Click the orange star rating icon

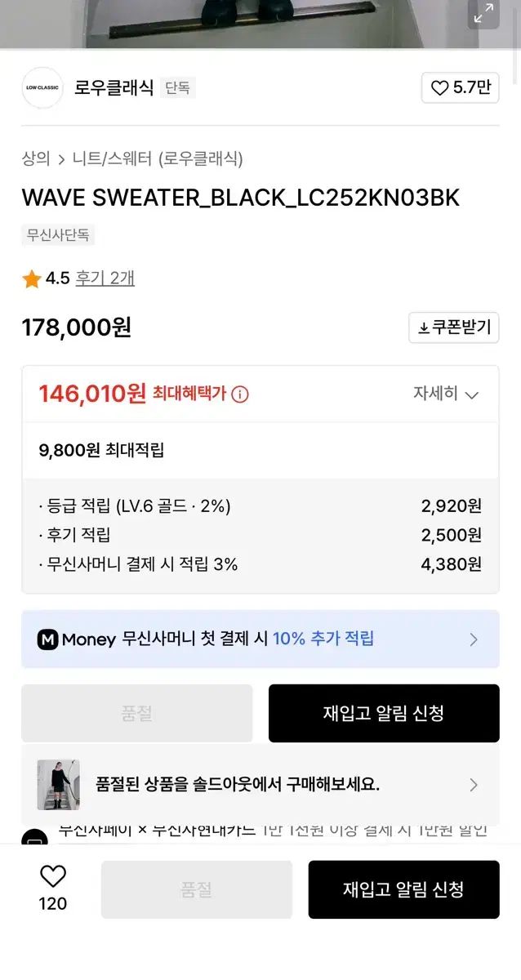click(x=32, y=279)
